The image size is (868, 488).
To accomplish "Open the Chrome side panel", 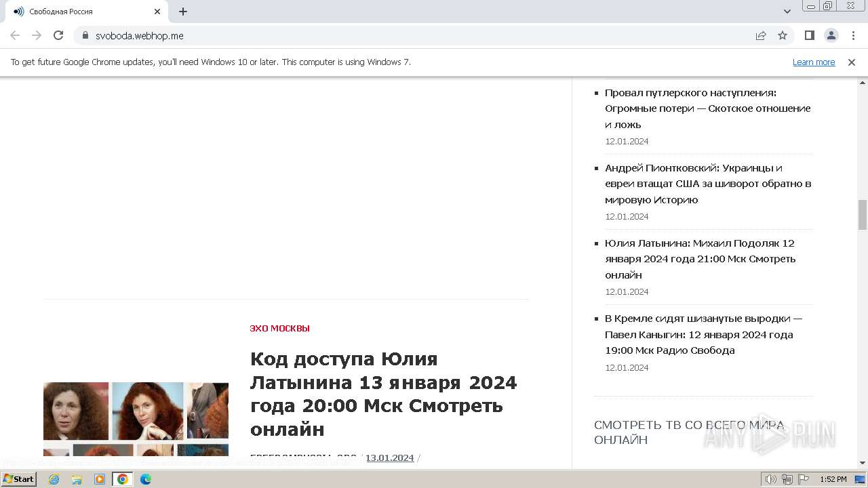I will pyautogui.click(x=810, y=35).
